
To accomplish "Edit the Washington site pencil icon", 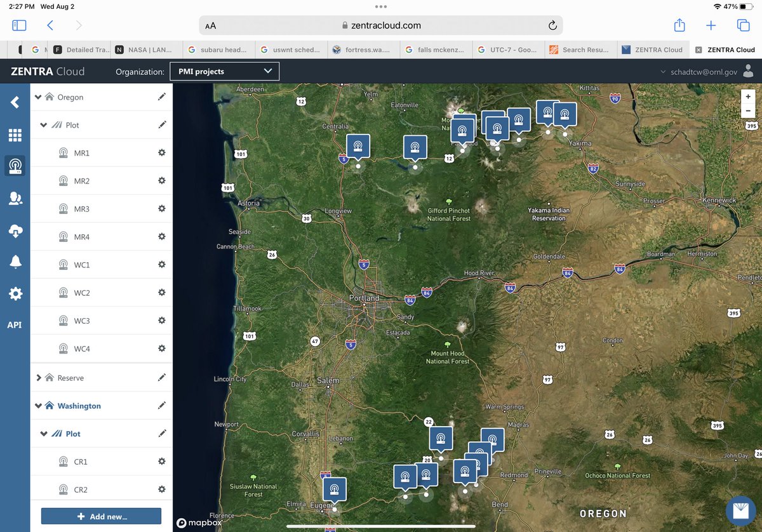I will pyautogui.click(x=162, y=406).
